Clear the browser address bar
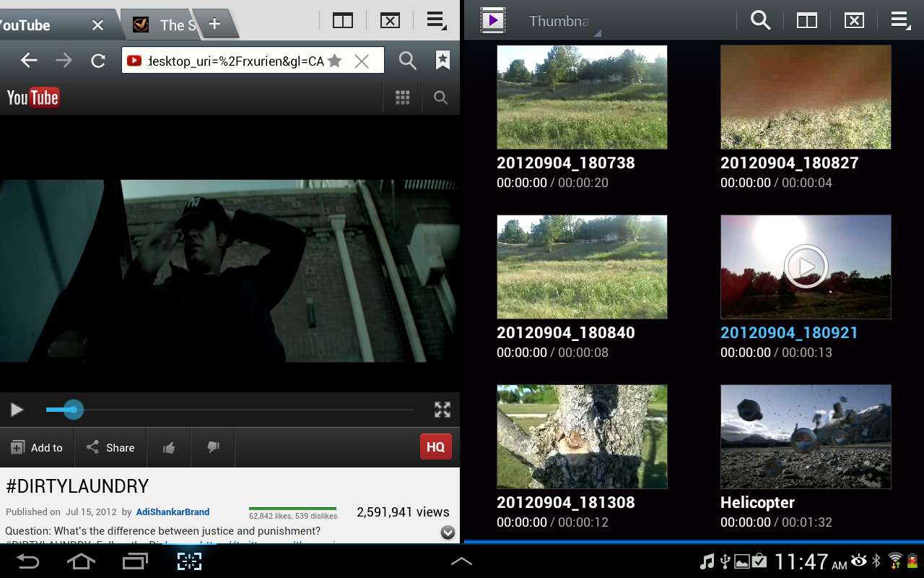 [362, 61]
